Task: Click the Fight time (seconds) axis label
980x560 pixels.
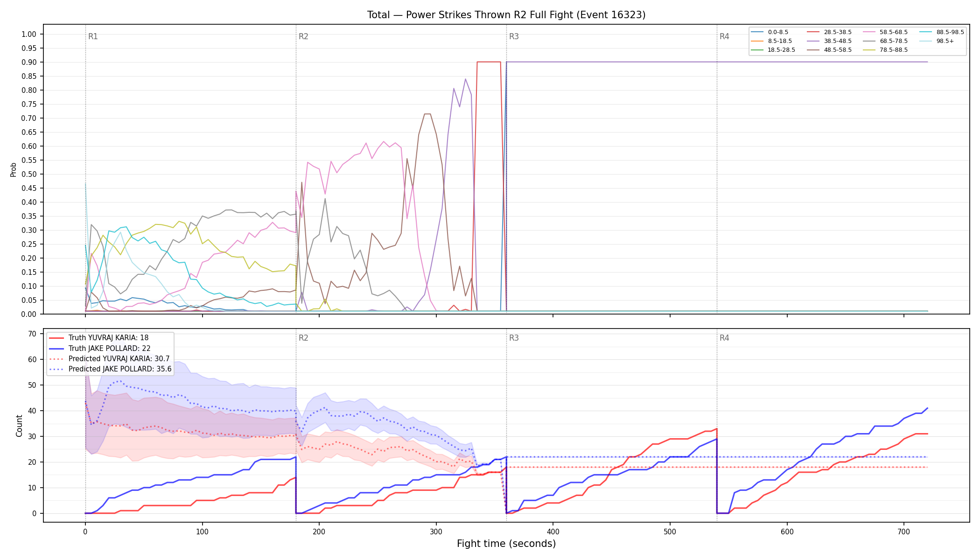Action: [x=506, y=544]
